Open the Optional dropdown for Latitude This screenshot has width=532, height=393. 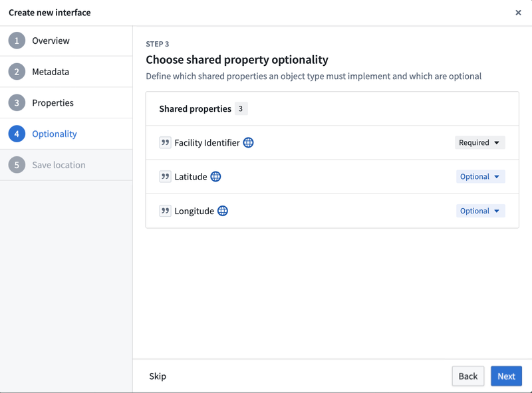click(x=480, y=177)
